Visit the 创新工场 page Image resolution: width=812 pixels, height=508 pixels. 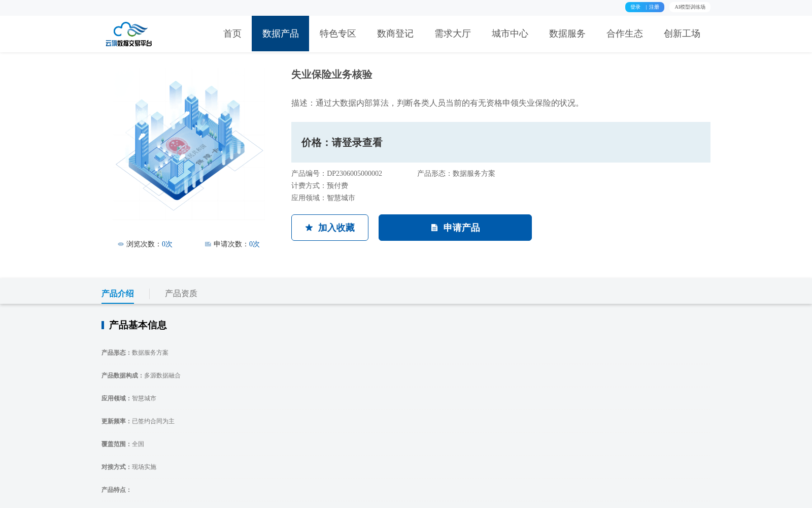pyautogui.click(x=682, y=34)
